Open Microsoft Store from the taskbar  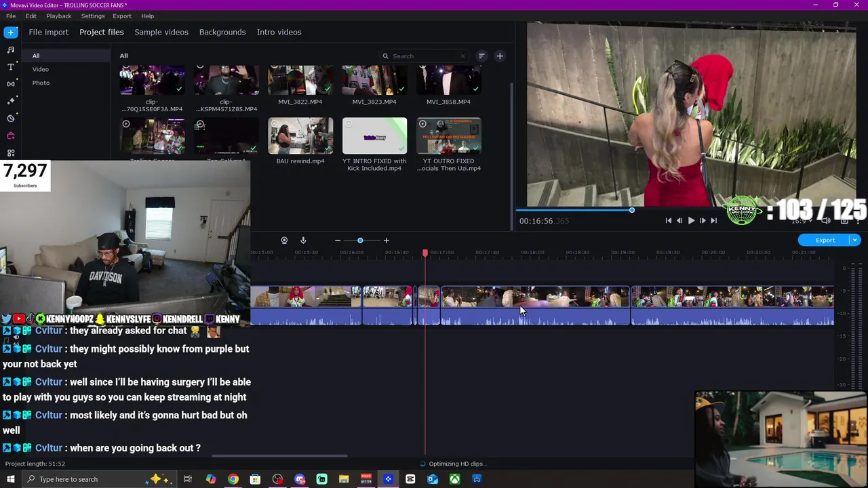click(x=255, y=479)
